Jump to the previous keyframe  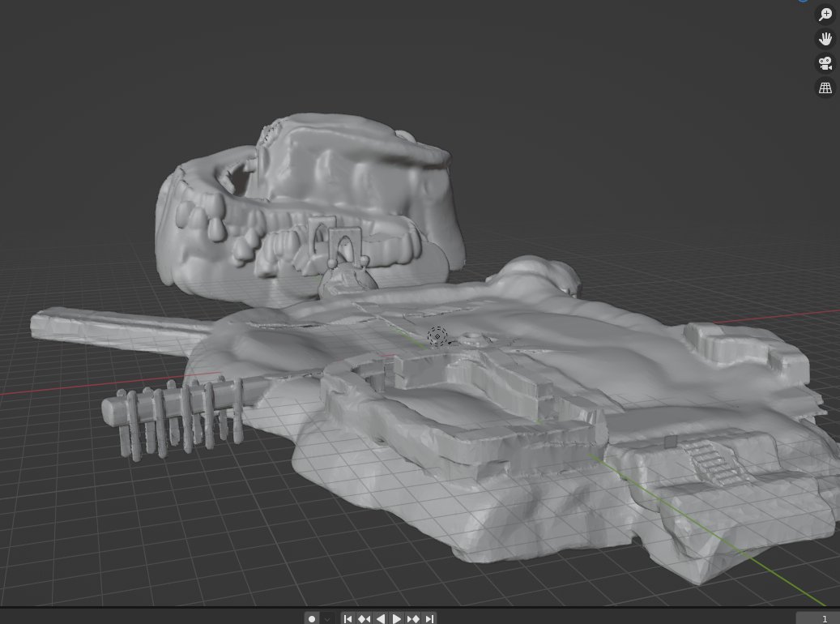(364, 618)
